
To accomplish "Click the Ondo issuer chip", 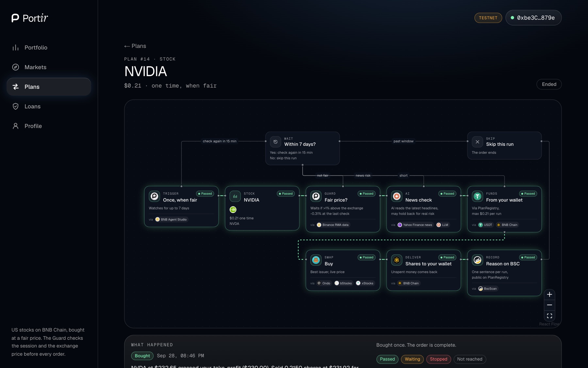I will [324, 283].
